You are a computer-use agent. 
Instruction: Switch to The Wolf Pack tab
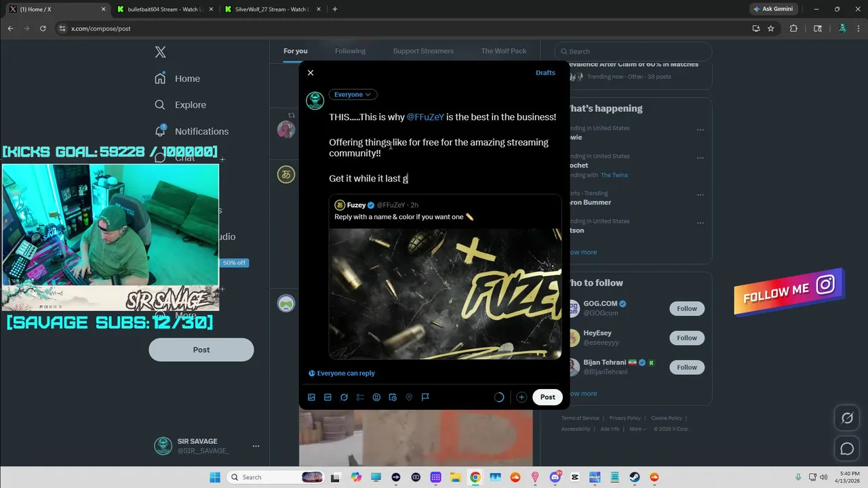tap(504, 51)
